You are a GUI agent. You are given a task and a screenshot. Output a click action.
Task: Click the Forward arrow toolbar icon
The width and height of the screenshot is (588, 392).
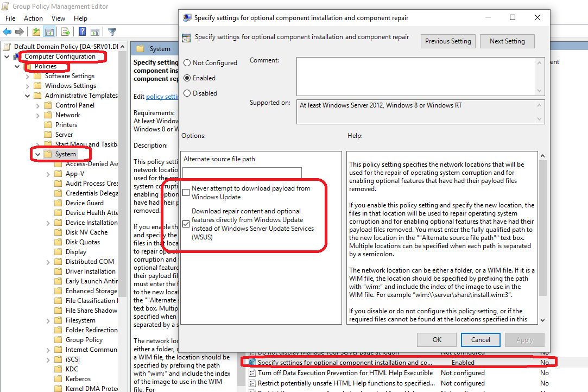pyautogui.click(x=20, y=32)
